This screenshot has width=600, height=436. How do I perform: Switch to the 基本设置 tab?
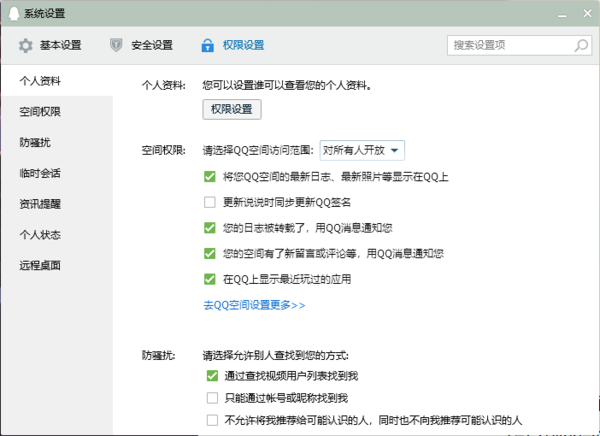click(60, 45)
